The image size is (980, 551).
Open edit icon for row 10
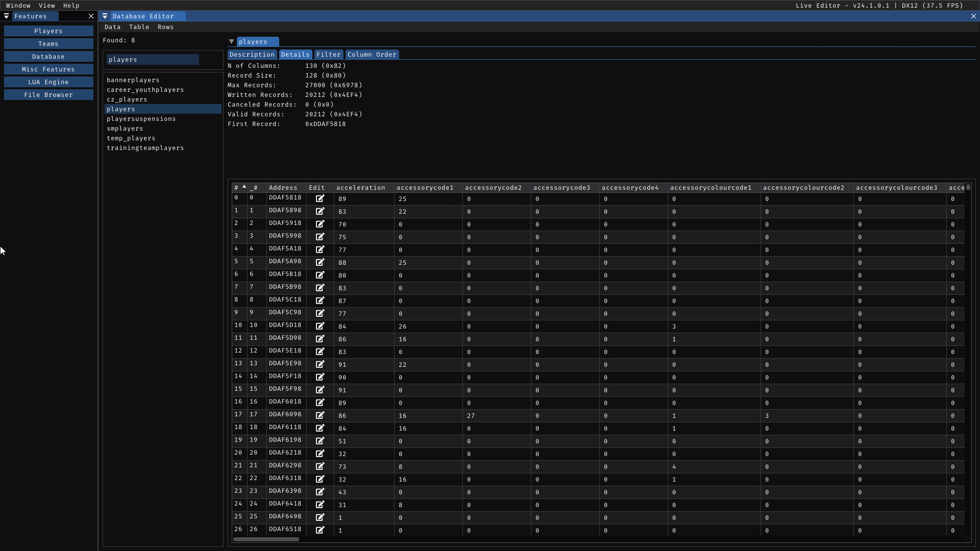pyautogui.click(x=320, y=326)
